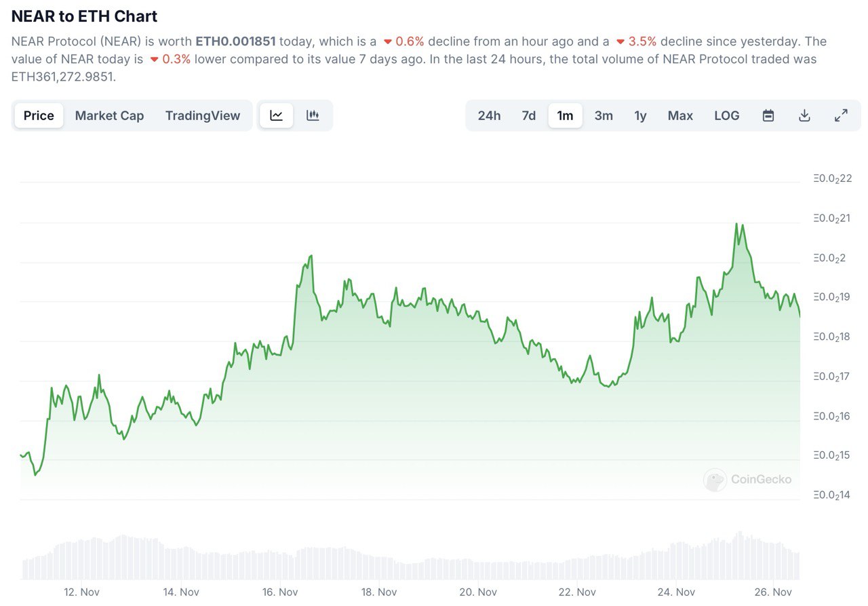Switch to candlestick chart icon
This screenshot has width=868, height=606.
pos(313,115)
